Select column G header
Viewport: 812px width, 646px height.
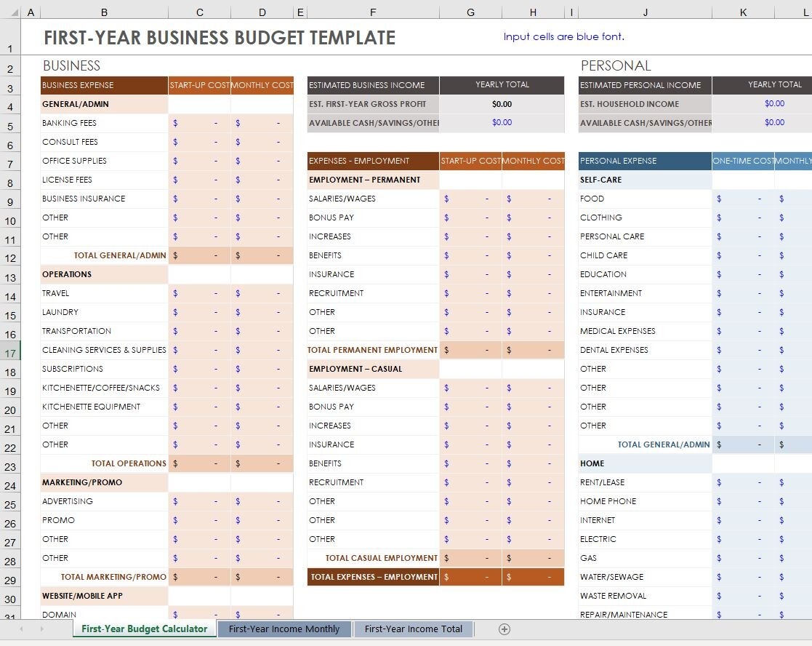[470, 12]
